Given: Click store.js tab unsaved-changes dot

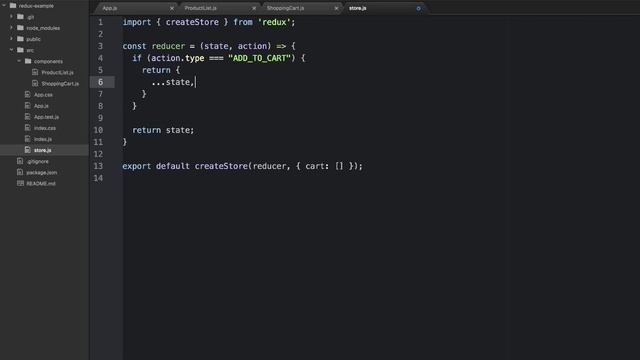Looking at the screenshot, I should point(418,8).
